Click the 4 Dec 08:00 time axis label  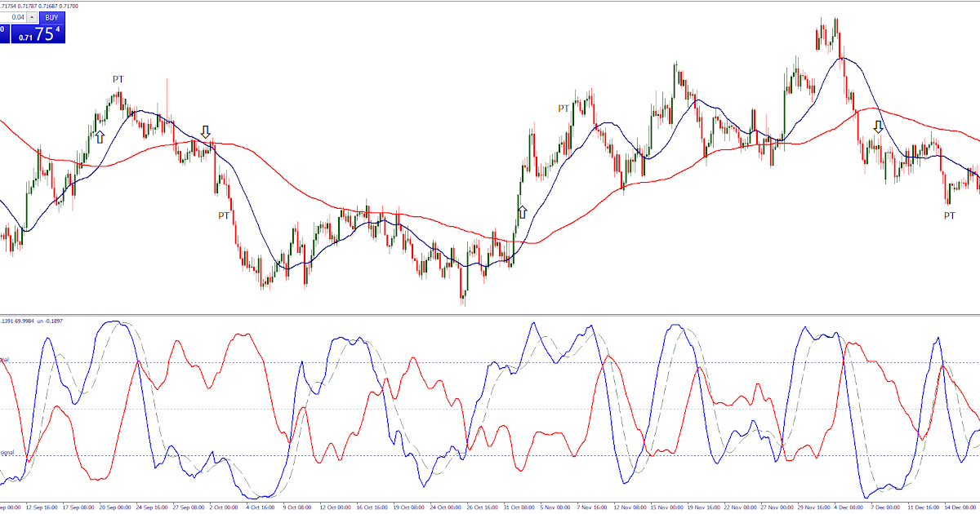(849, 507)
